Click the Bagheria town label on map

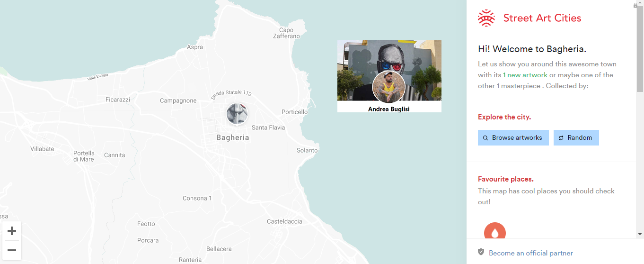(x=232, y=137)
